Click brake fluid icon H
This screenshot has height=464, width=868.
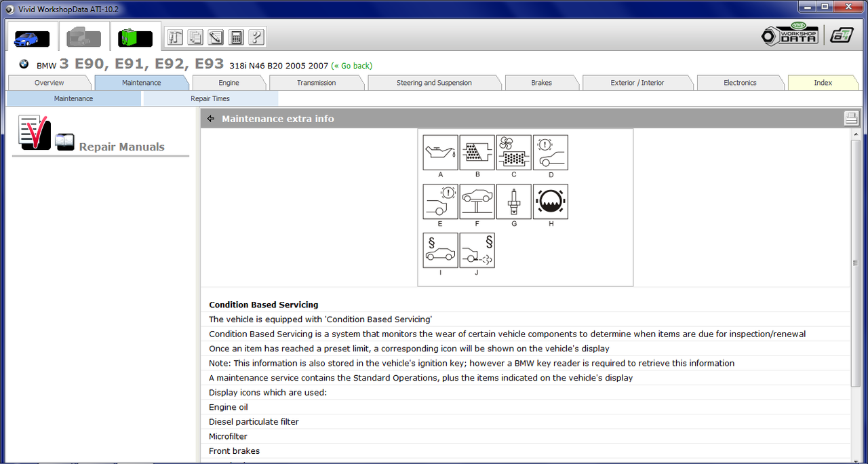551,201
